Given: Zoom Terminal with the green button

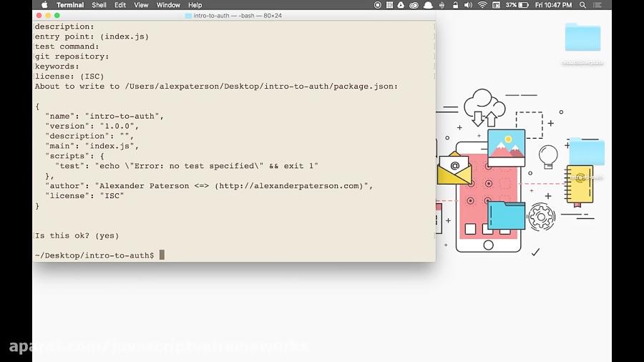Looking at the screenshot, I should point(57,15).
